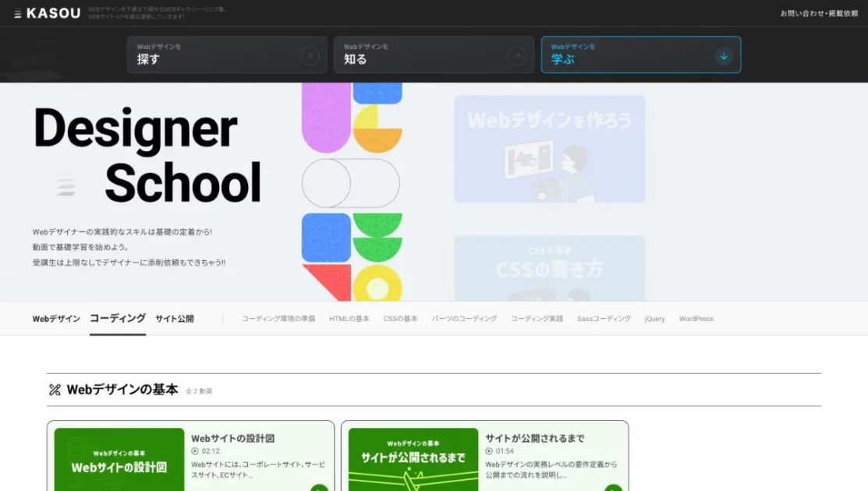Screen dimensions: 868x491
Task: Switch to the Webデザイン tab
Action: pyautogui.click(x=56, y=319)
